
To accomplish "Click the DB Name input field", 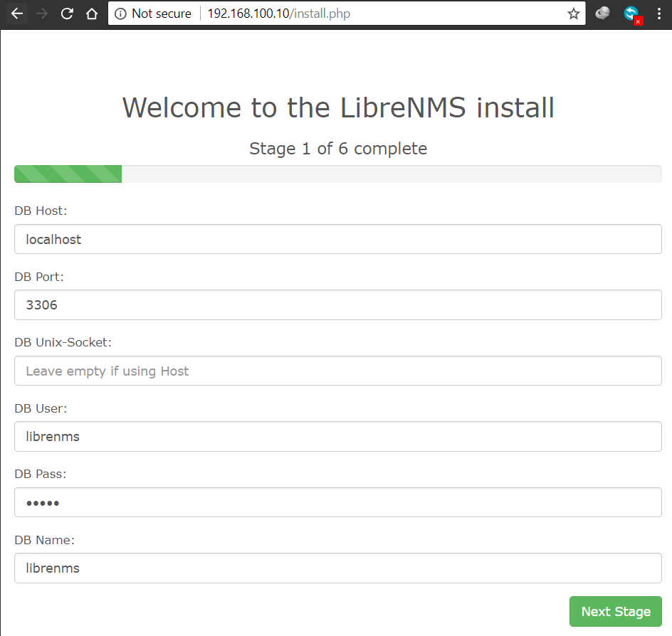I will tap(337, 568).
